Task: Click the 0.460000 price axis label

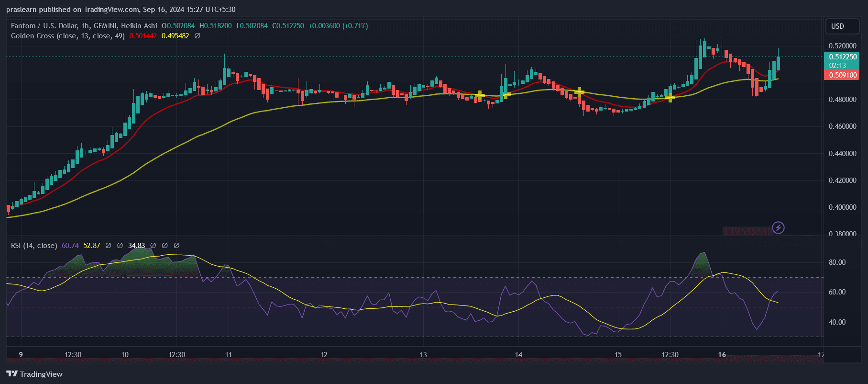Action: pos(842,126)
